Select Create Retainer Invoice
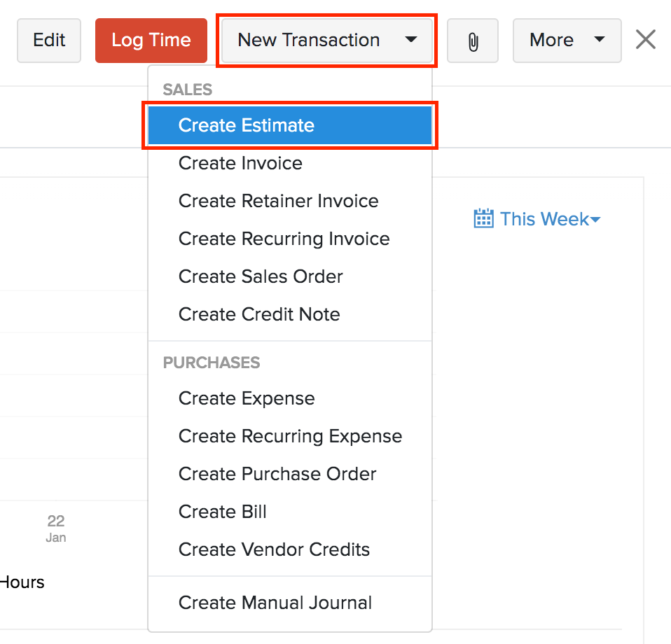The height and width of the screenshot is (644, 671). point(278,201)
